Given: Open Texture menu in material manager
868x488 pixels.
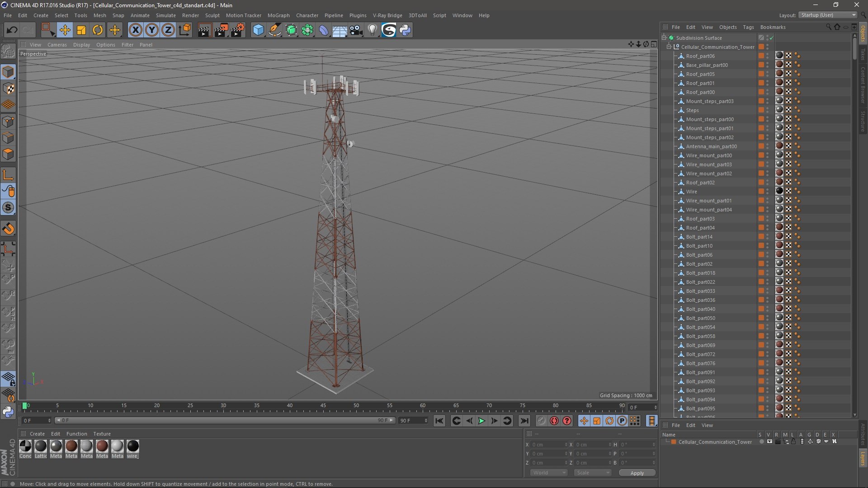Looking at the screenshot, I should coord(102,434).
